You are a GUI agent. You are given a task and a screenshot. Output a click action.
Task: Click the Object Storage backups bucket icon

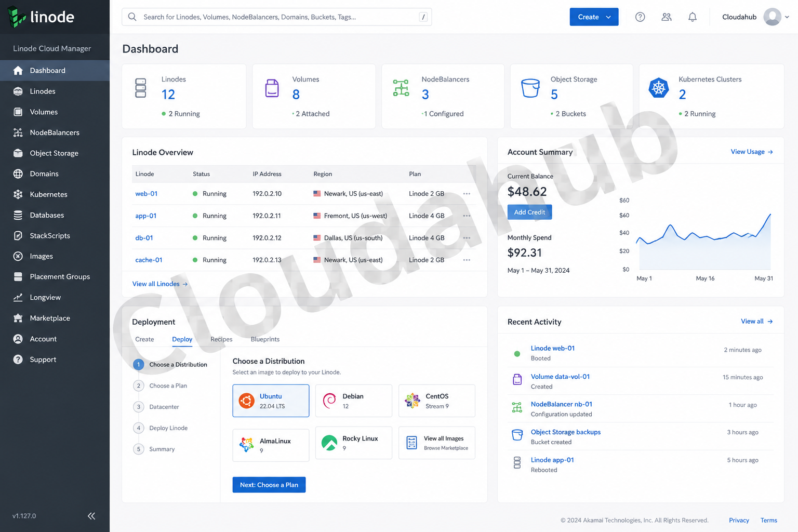[x=517, y=435]
